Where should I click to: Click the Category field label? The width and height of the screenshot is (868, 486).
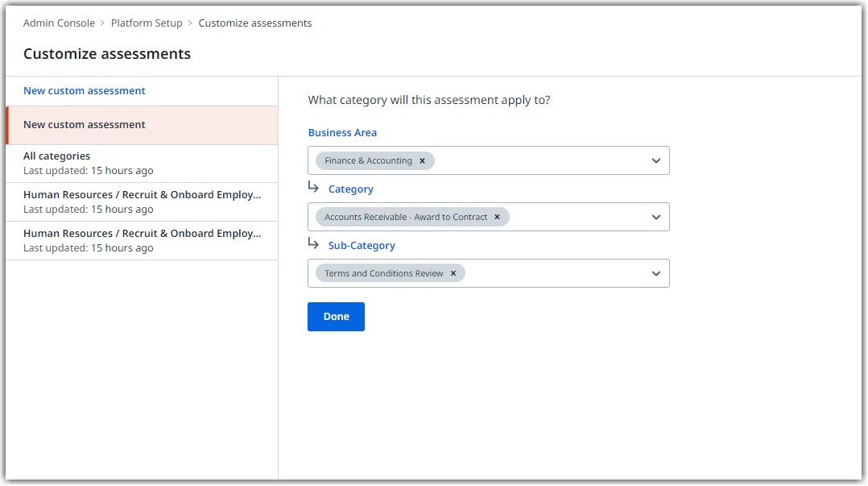coord(351,189)
